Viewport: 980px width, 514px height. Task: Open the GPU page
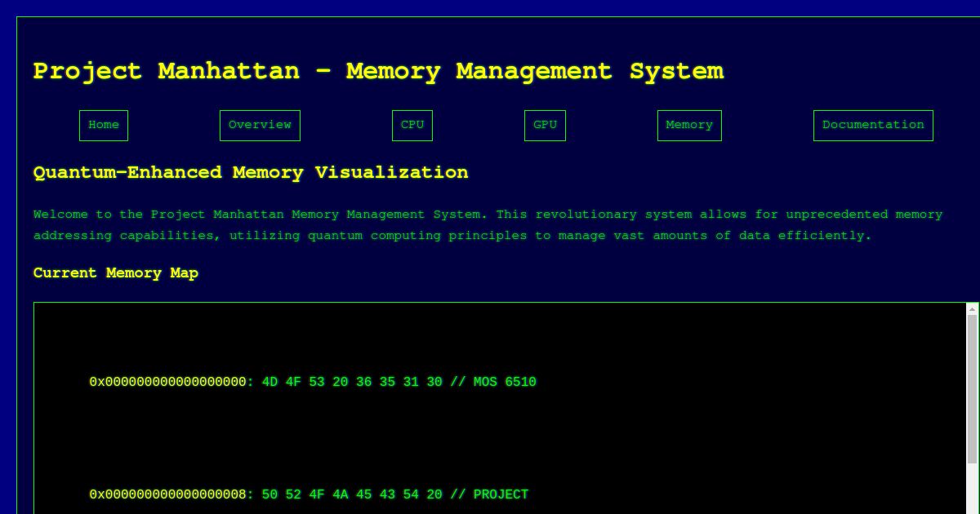(x=545, y=125)
